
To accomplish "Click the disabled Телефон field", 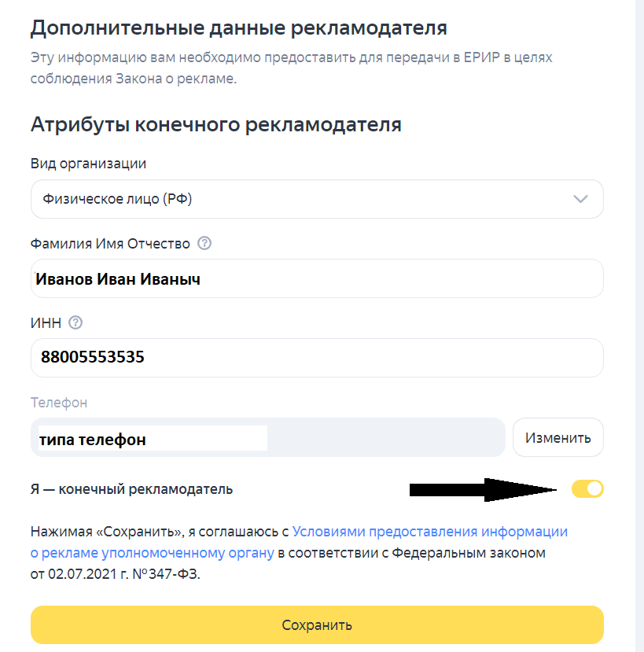I will point(267,437).
